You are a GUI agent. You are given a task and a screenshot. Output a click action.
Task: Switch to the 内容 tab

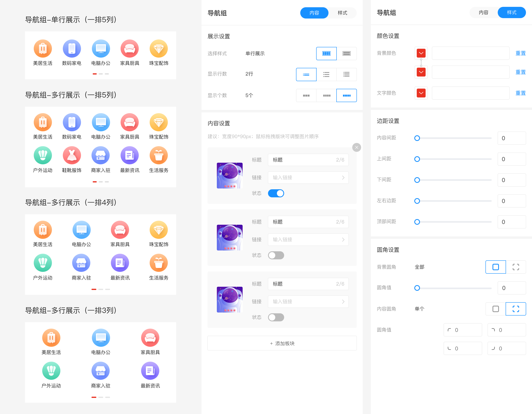click(x=483, y=12)
